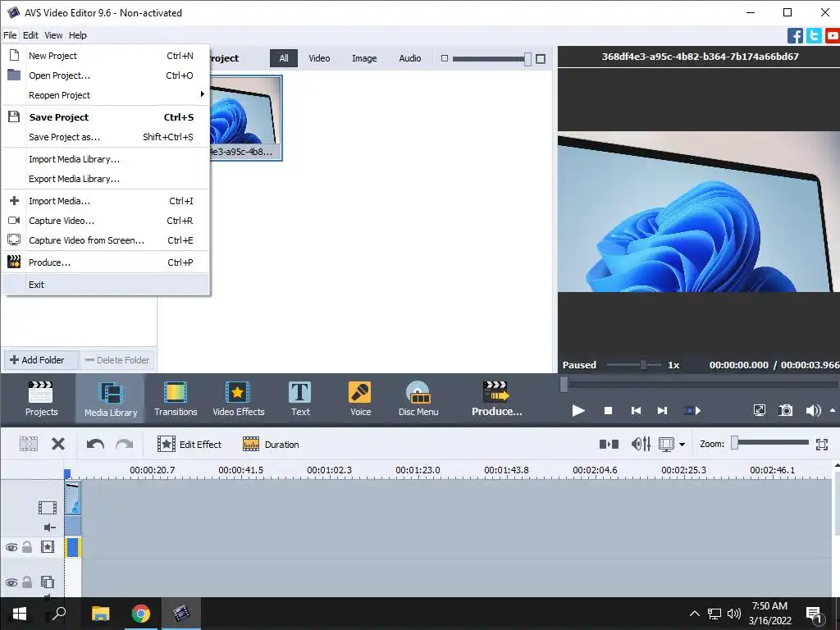Screen dimensions: 840x630
Task: Open the Video Effects panel
Action: (239, 399)
